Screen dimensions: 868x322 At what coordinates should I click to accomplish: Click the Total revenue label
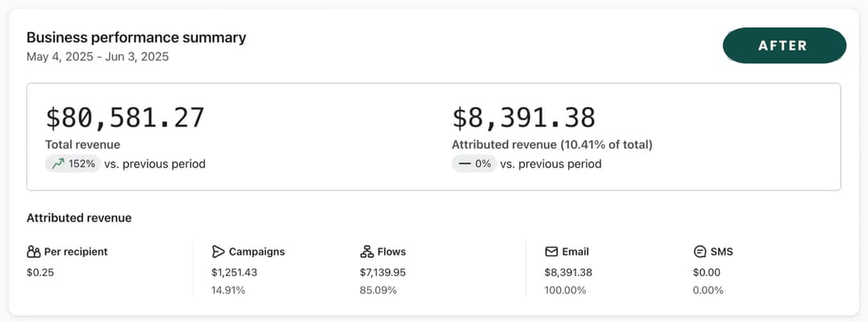point(83,145)
